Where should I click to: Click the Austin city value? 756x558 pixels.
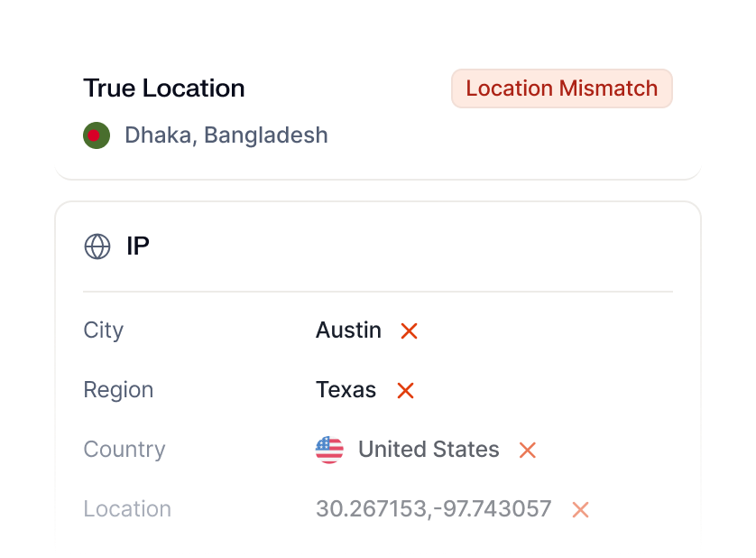pos(348,330)
